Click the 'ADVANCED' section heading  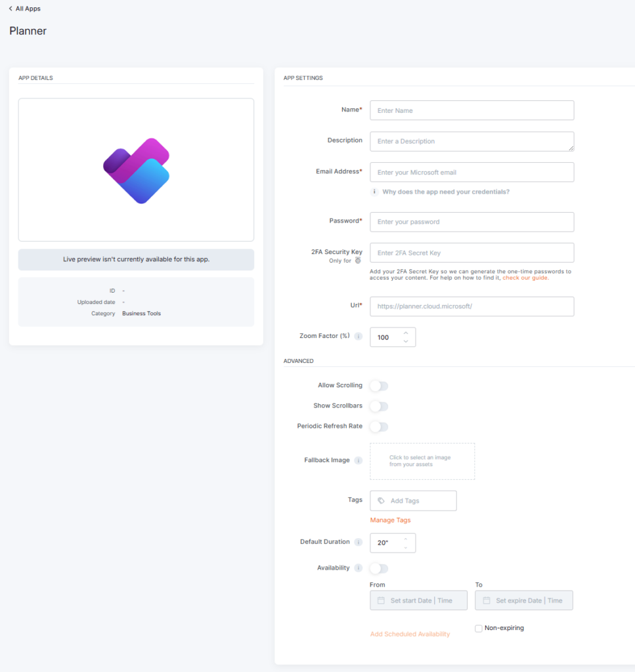click(298, 361)
